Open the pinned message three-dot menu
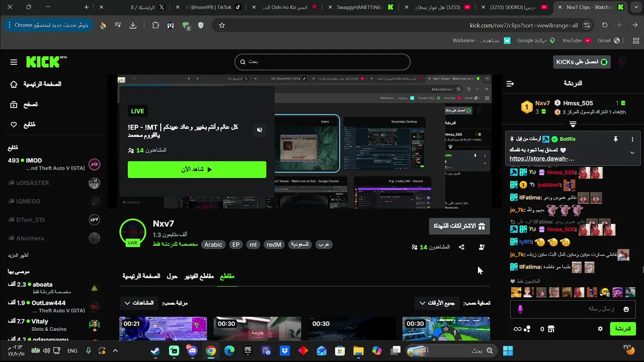Image resolution: width=644 pixels, height=362 pixels. coord(632,139)
